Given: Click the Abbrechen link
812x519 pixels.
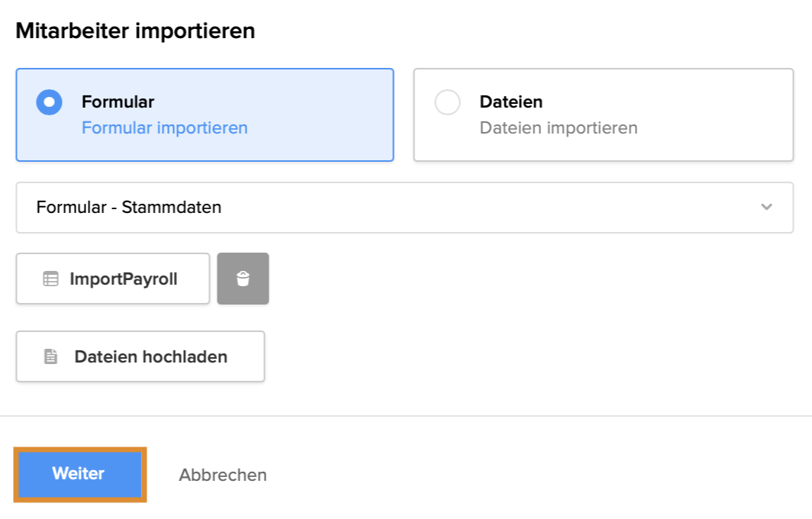Looking at the screenshot, I should (223, 475).
